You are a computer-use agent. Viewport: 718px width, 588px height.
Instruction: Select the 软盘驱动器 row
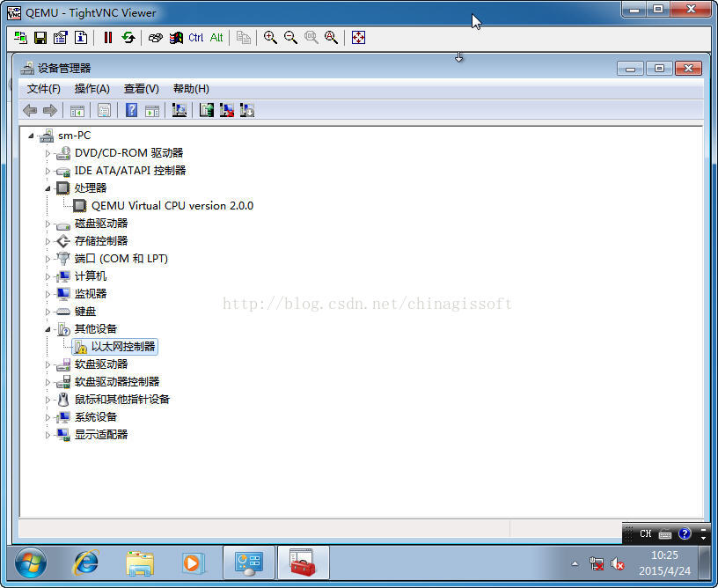click(x=101, y=364)
